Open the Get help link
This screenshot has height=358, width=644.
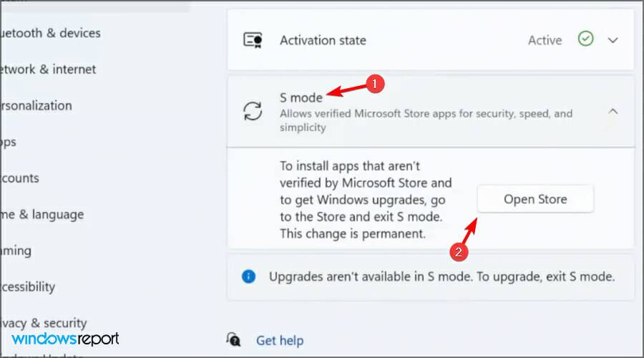[279, 340]
